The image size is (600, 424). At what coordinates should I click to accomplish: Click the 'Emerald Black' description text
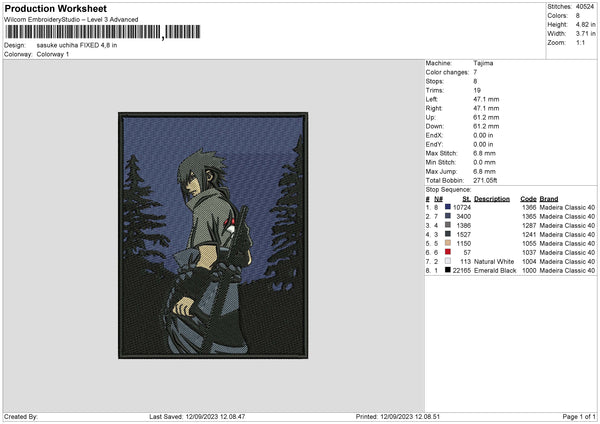point(495,271)
